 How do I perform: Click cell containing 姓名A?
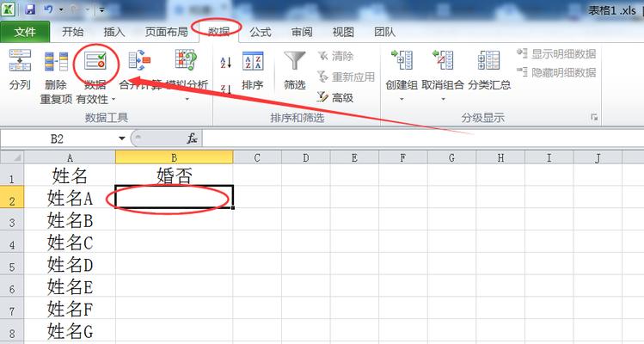click(70, 198)
